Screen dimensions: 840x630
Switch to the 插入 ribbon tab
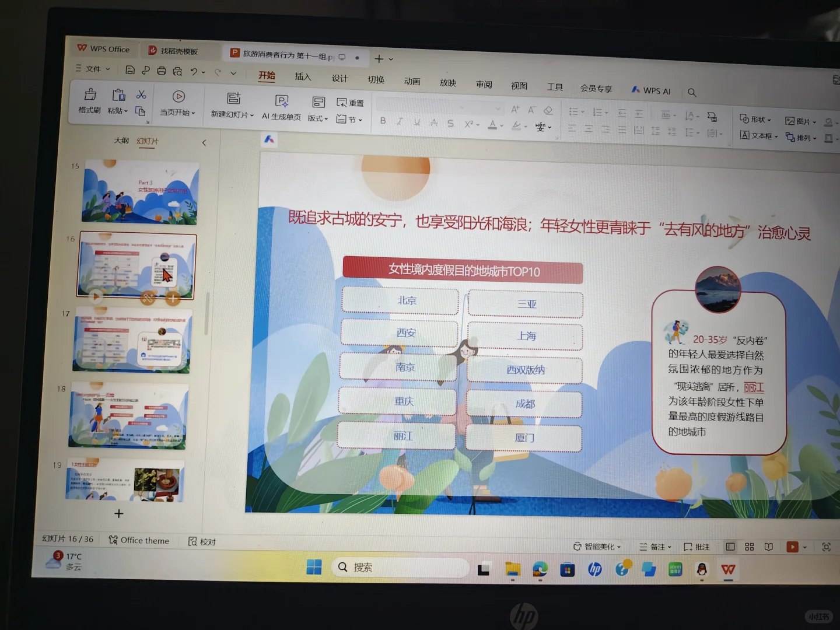[302, 76]
